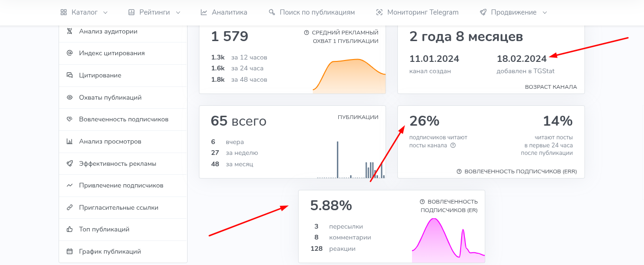Click trend-line icon of Привлечение подписчиков
The width and height of the screenshot is (644, 265).
click(69, 186)
